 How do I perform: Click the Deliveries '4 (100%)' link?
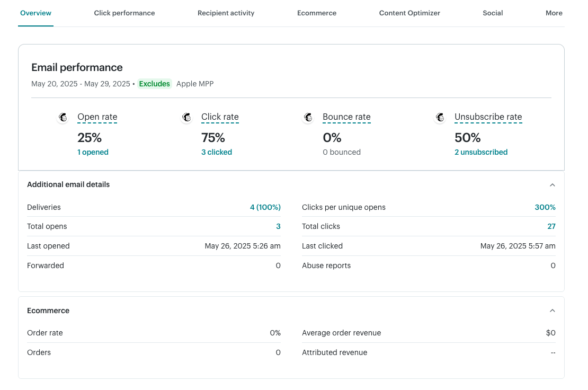coord(265,207)
